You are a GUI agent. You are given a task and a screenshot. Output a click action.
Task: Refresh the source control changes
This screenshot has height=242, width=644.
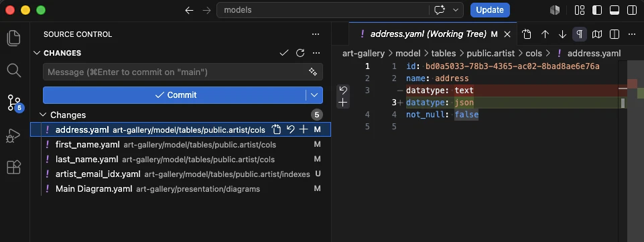[300, 53]
